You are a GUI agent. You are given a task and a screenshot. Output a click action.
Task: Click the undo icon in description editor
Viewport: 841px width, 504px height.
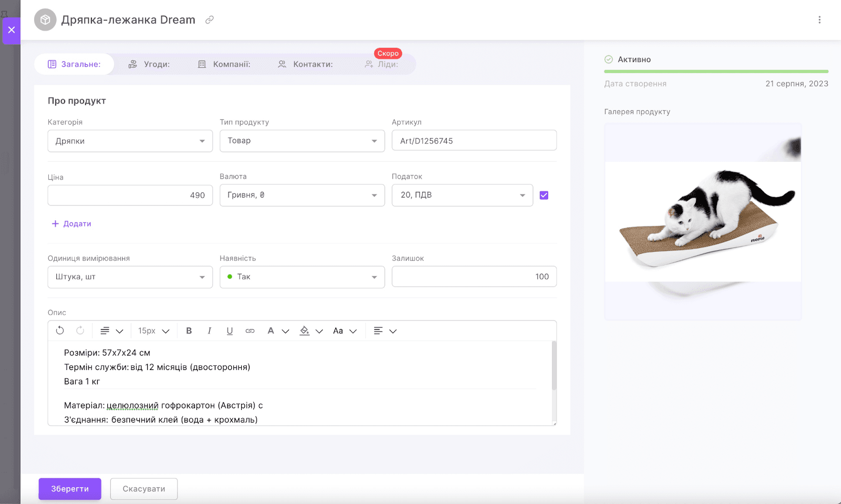tap(60, 331)
